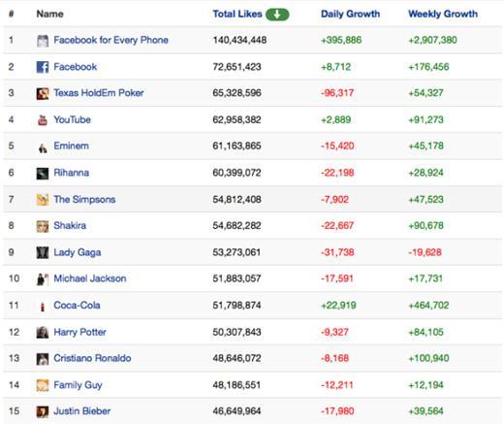
Task: Click the Facebook for Every Phone page icon
Action: [43, 41]
